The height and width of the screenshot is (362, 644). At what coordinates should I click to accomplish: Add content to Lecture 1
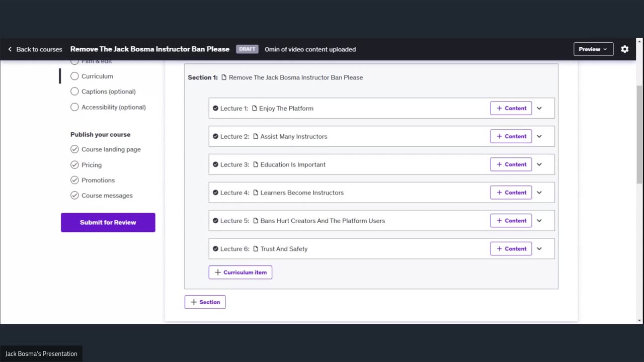pos(511,108)
